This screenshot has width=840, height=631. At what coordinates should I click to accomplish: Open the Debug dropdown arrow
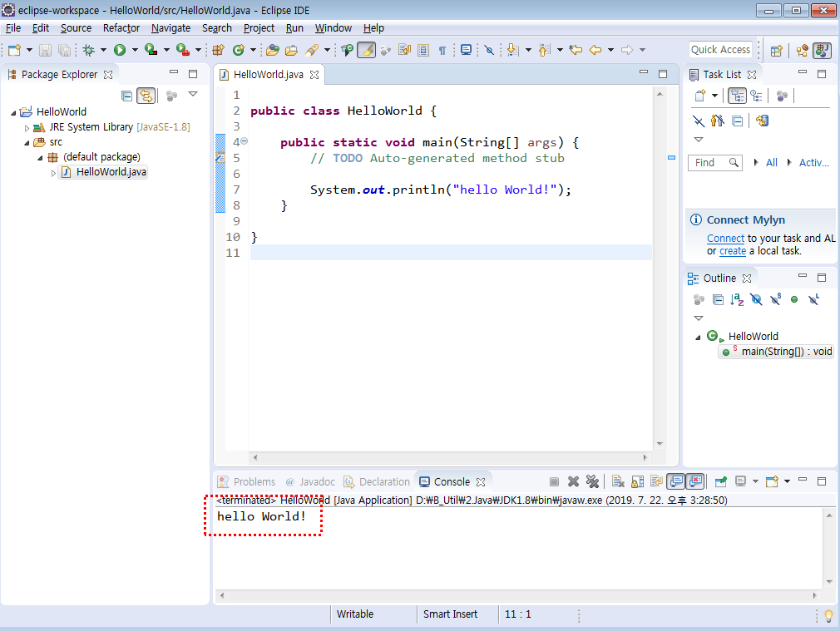pyautogui.click(x=103, y=50)
